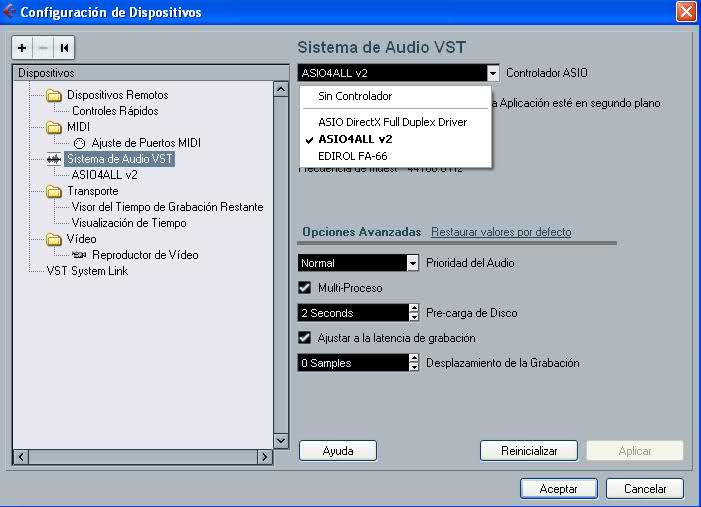Click the Aceptar button
This screenshot has width=701, height=507.
[558, 489]
